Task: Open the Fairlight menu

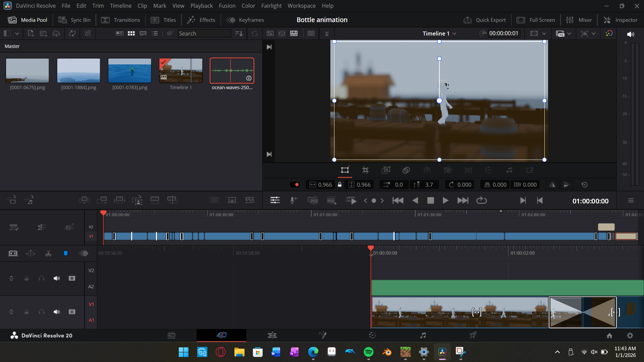Action: 271,6
